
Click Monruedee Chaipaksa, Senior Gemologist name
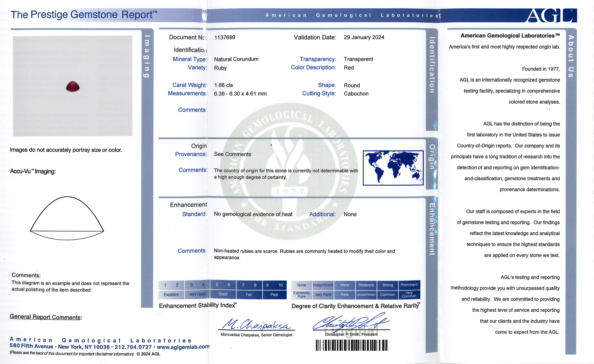tap(256, 335)
